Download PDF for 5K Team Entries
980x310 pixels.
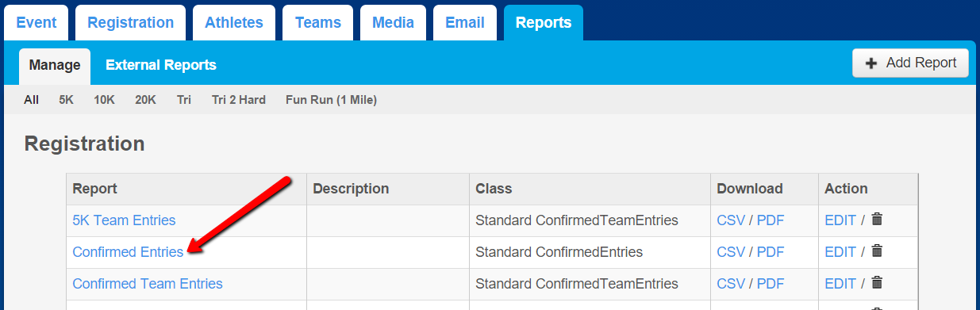click(771, 220)
